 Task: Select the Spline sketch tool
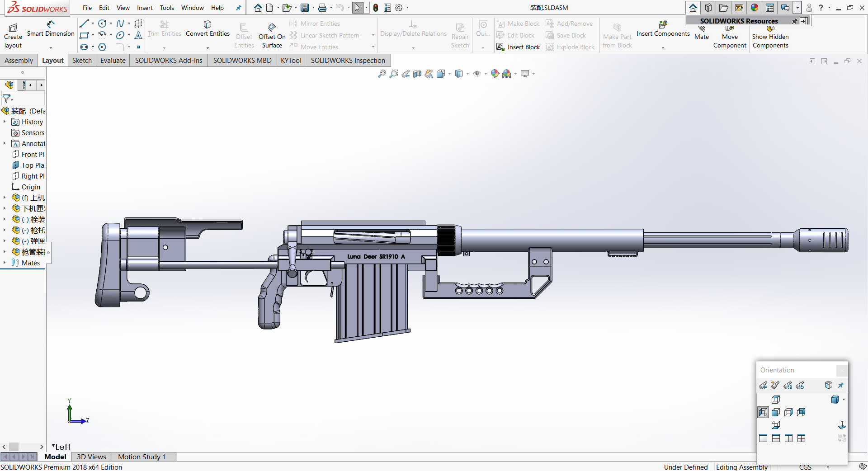[120, 24]
